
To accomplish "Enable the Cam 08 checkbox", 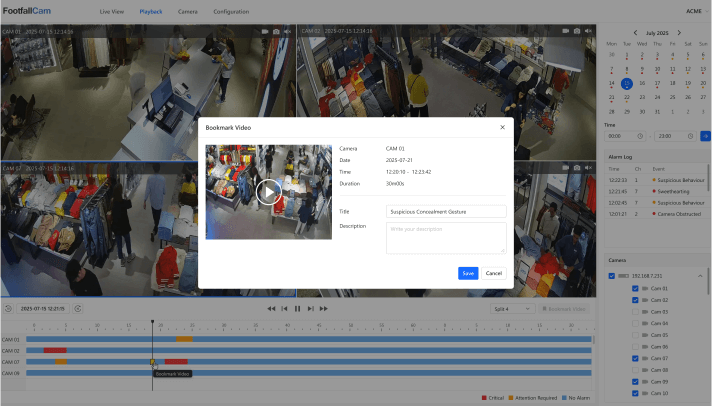I will click(x=635, y=370).
